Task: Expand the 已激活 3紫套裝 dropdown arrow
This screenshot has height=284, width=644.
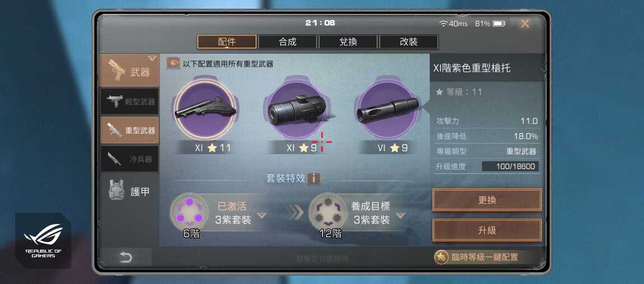Action: click(x=262, y=215)
